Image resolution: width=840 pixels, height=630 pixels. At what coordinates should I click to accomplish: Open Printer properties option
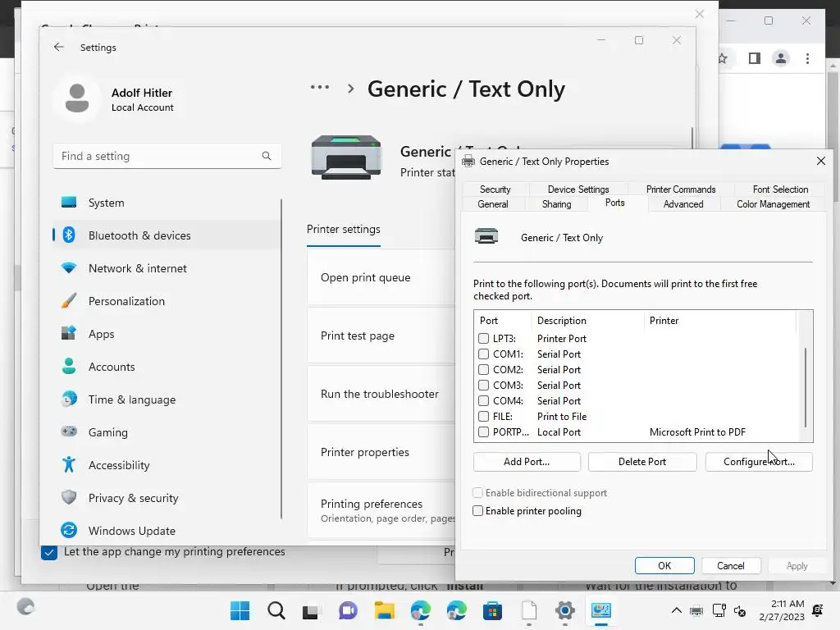pos(381,452)
